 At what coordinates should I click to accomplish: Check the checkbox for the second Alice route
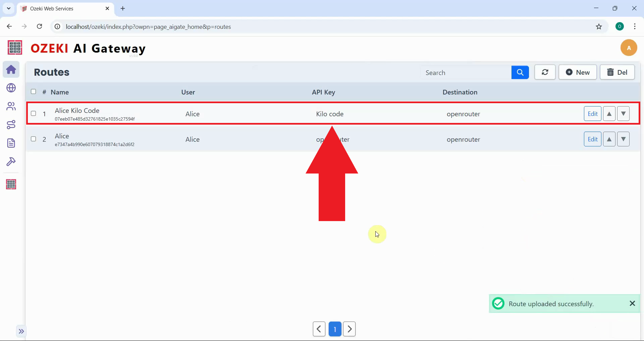pyautogui.click(x=33, y=139)
